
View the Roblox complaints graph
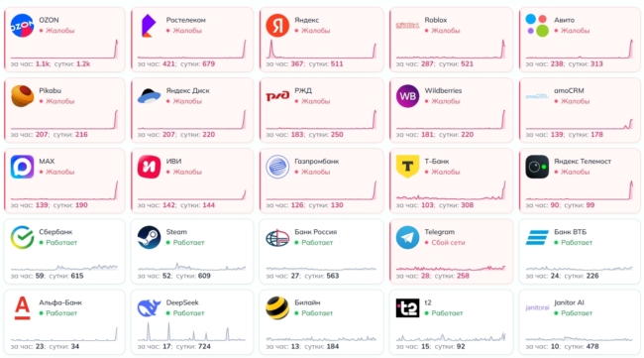451,49
